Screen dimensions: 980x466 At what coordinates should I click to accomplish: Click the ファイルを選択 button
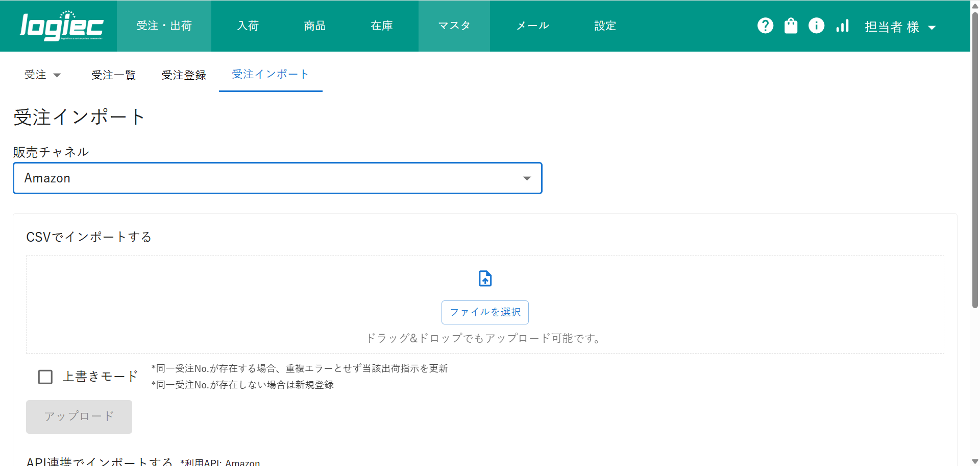[485, 312]
